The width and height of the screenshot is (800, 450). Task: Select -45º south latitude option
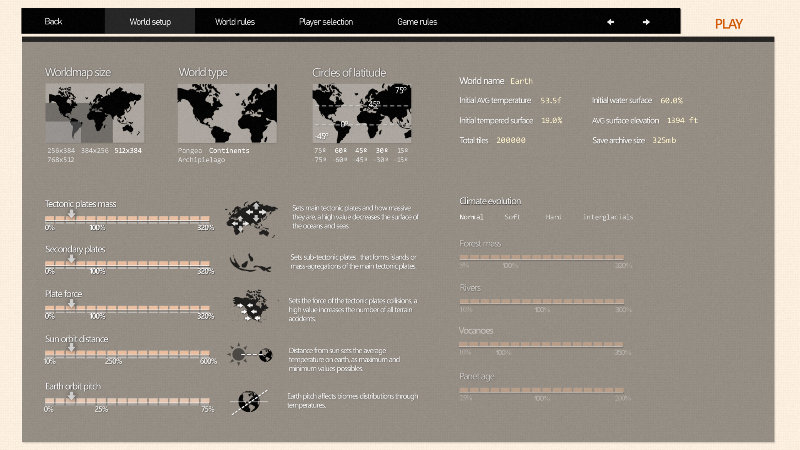tap(361, 160)
